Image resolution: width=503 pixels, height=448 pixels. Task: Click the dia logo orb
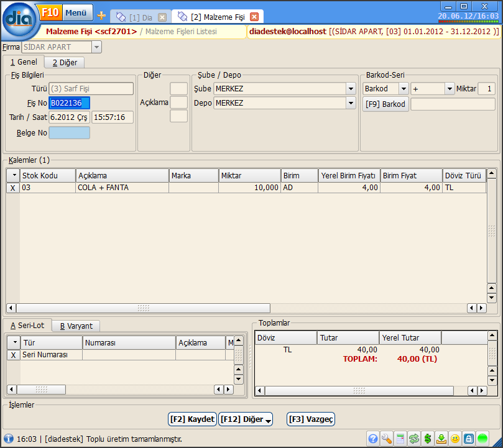19,20
